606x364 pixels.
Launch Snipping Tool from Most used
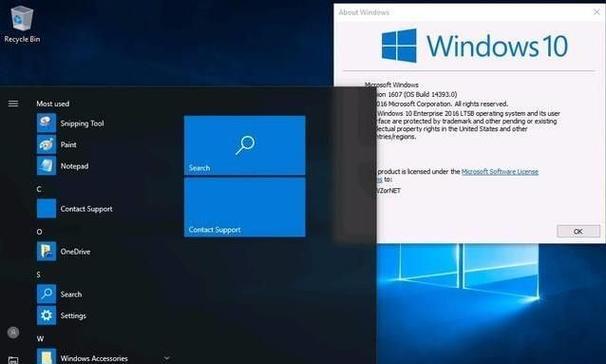(71, 123)
